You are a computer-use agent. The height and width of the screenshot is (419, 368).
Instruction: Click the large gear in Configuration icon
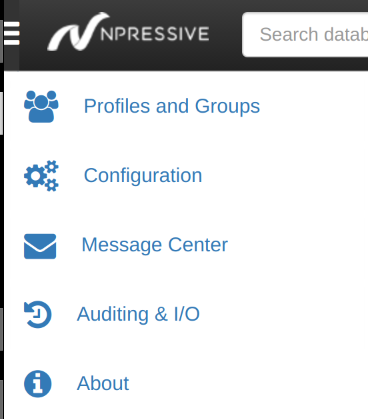tap(34, 176)
